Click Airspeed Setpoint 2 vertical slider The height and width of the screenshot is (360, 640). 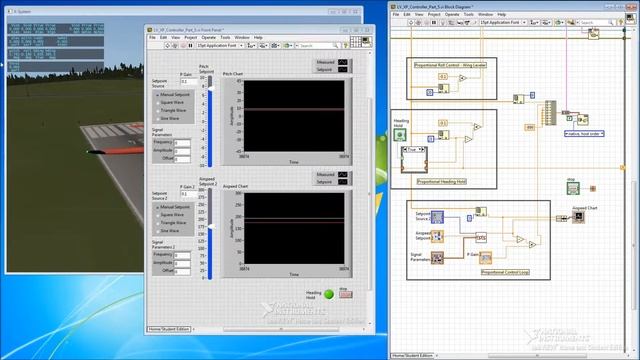tap(210, 234)
